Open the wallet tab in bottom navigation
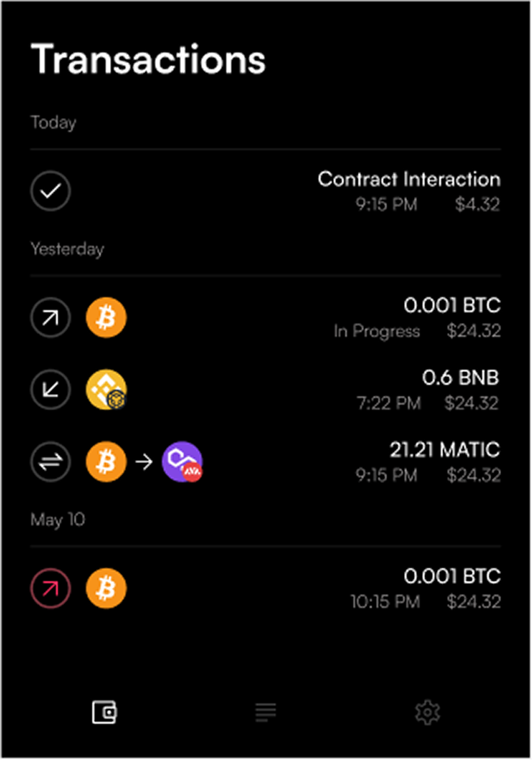This screenshot has height=760, width=532. tap(105, 712)
